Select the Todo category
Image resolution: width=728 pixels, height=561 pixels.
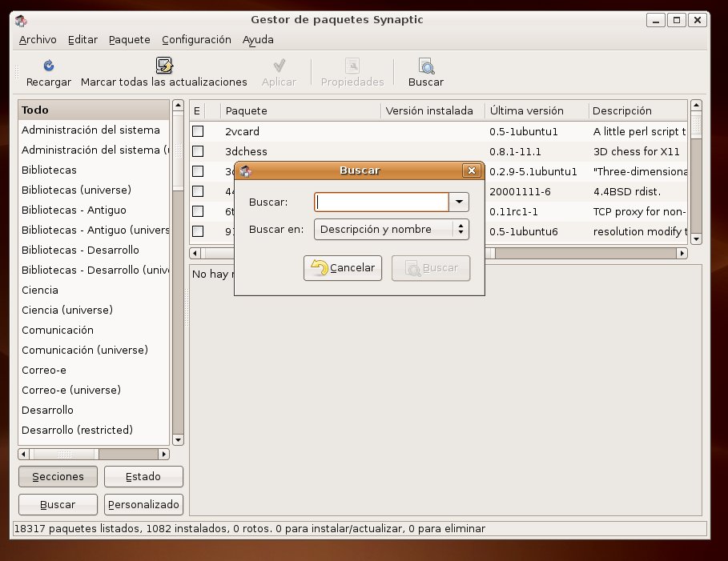click(x=94, y=110)
